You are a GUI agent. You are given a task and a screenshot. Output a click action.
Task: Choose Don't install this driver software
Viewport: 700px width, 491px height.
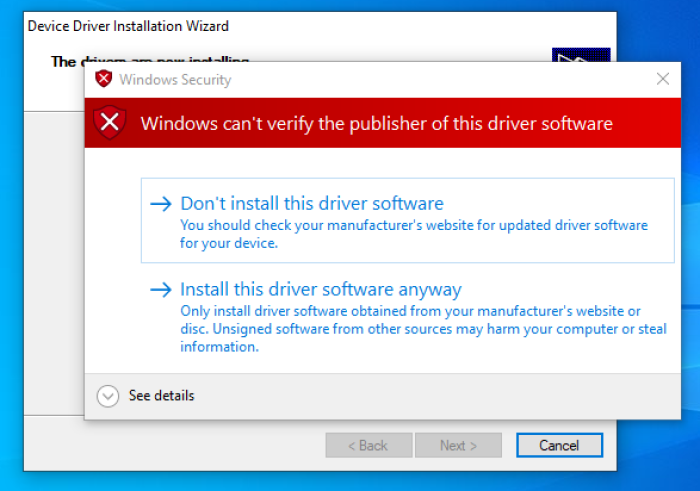point(311,204)
